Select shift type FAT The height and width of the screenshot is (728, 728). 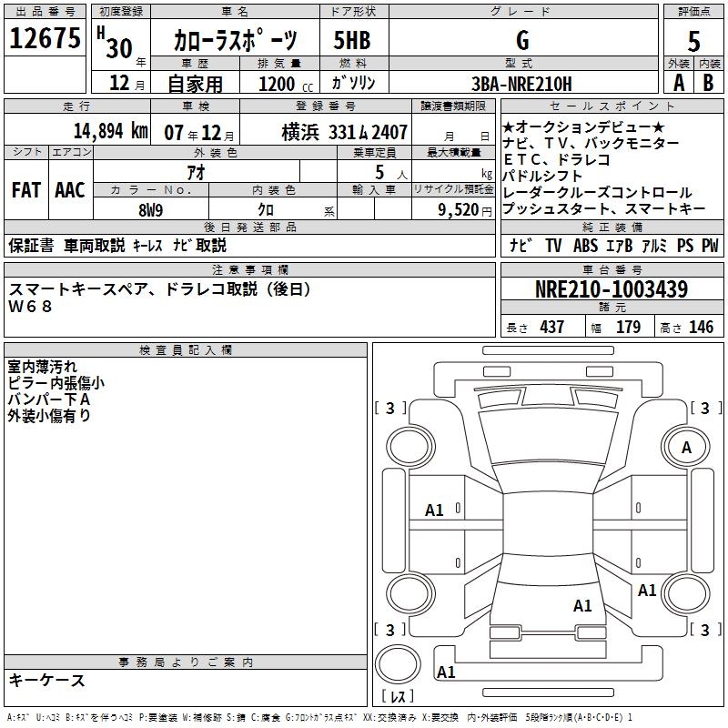click(x=26, y=190)
